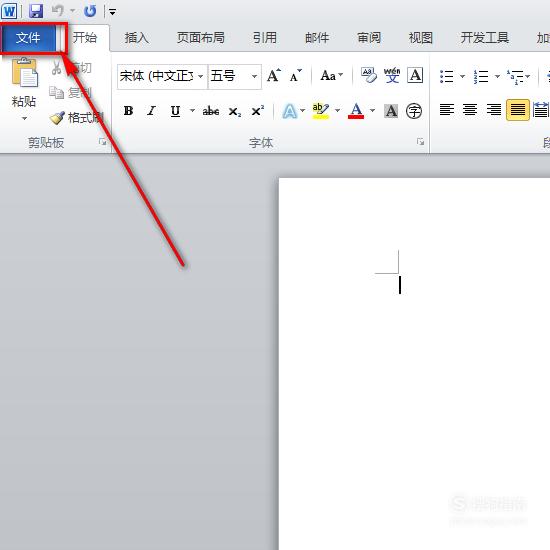Open the 审阅 tab

click(369, 38)
